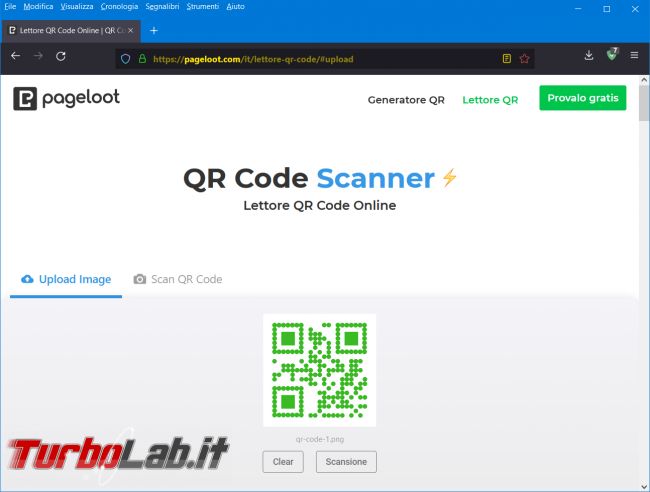
Task: Close the Lettore QR Code Online tab
Action: pyautogui.click(x=131, y=30)
